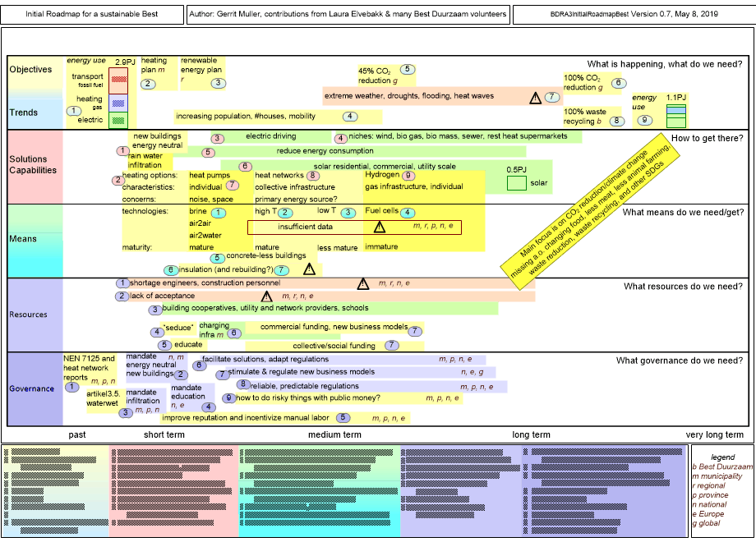Viewport: 756px width, 542px height.
Task: Select circle 3 left of electric driving
Action: [x=218, y=138]
